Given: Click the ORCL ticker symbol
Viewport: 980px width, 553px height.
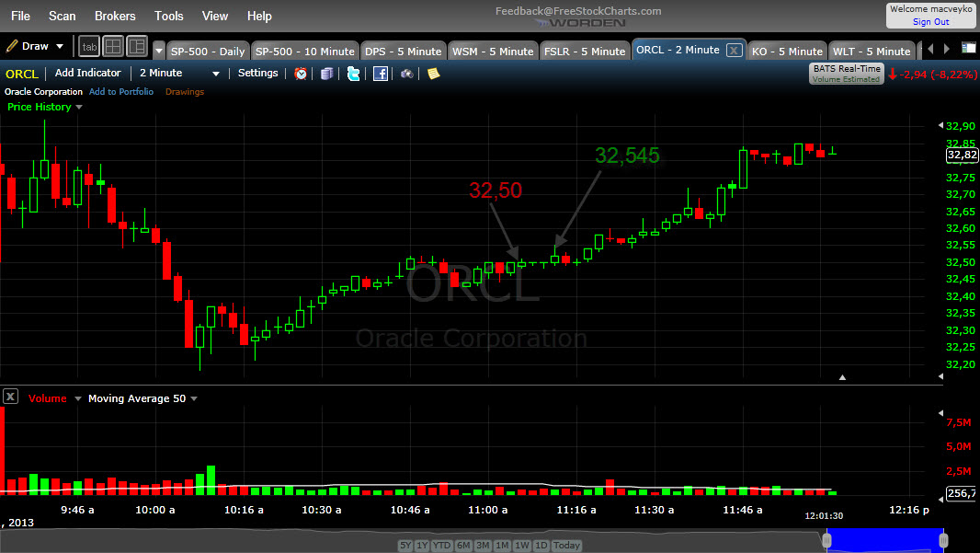Looking at the screenshot, I should pyautogui.click(x=22, y=74).
